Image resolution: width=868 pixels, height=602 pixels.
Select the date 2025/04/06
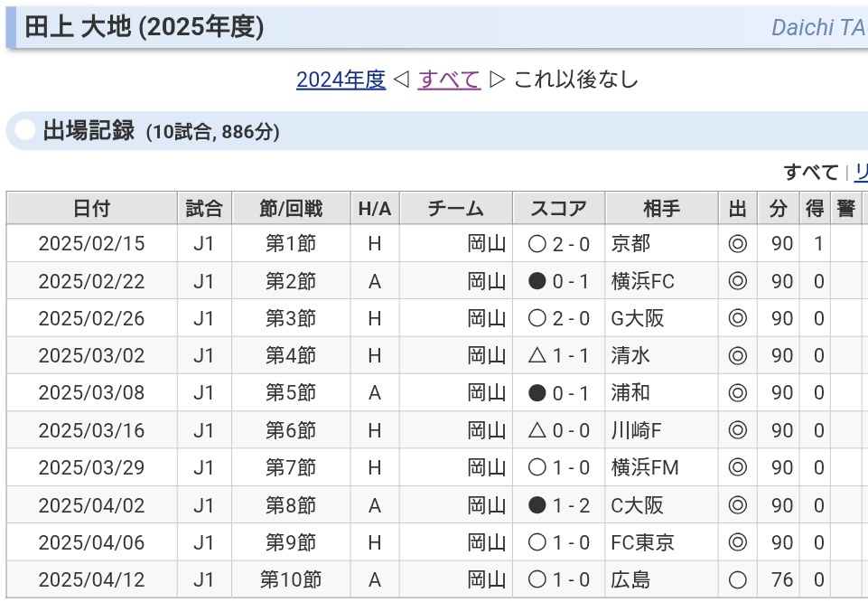92,542
